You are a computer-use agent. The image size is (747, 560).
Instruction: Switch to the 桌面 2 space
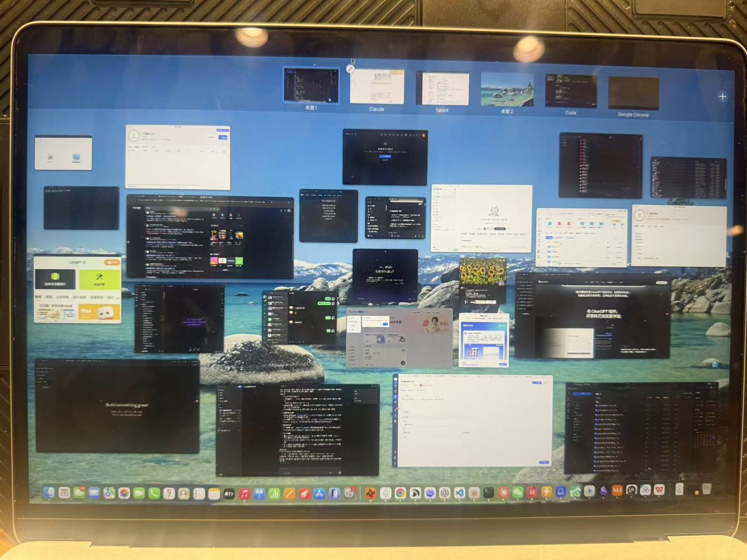(507, 90)
